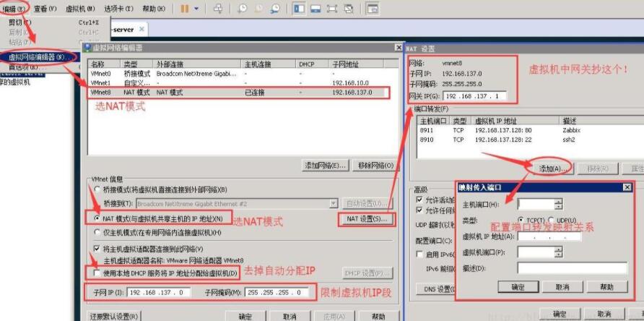Viewport: 644px width, 321px height.
Task: Click the NAT 设置 button
Action: pos(367,218)
